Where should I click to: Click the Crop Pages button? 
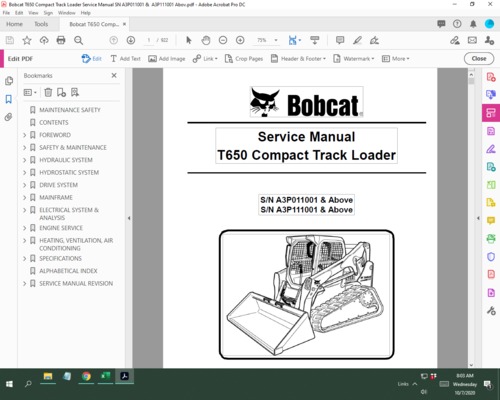point(244,59)
